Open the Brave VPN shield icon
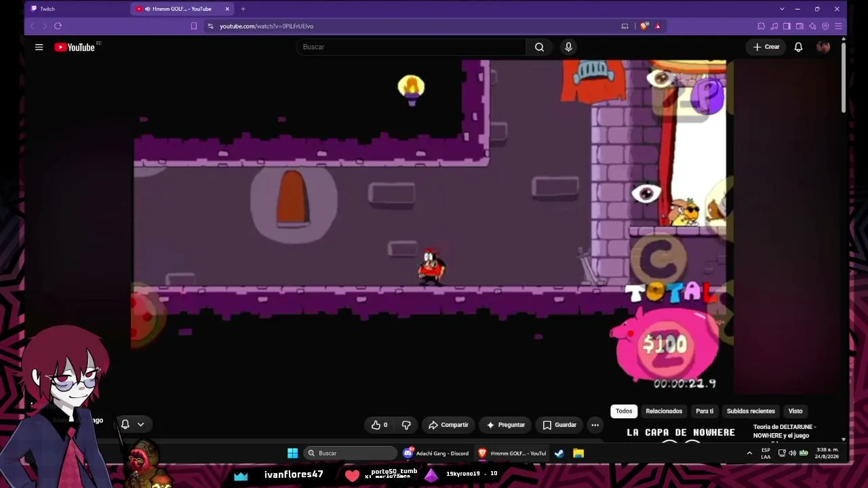Screen dimensions: 868x488 coord(825,26)
